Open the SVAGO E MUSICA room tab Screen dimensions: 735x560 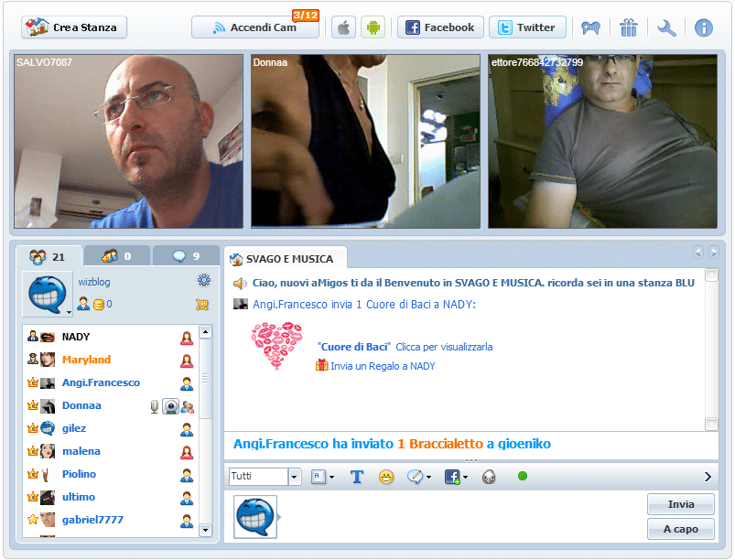click(x=286, y=259)
